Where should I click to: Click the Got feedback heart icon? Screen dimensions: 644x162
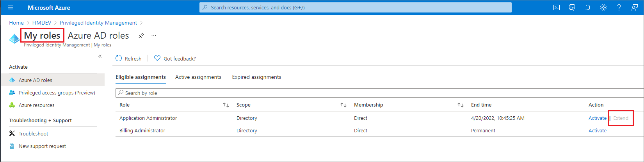[x=157, y=58]
